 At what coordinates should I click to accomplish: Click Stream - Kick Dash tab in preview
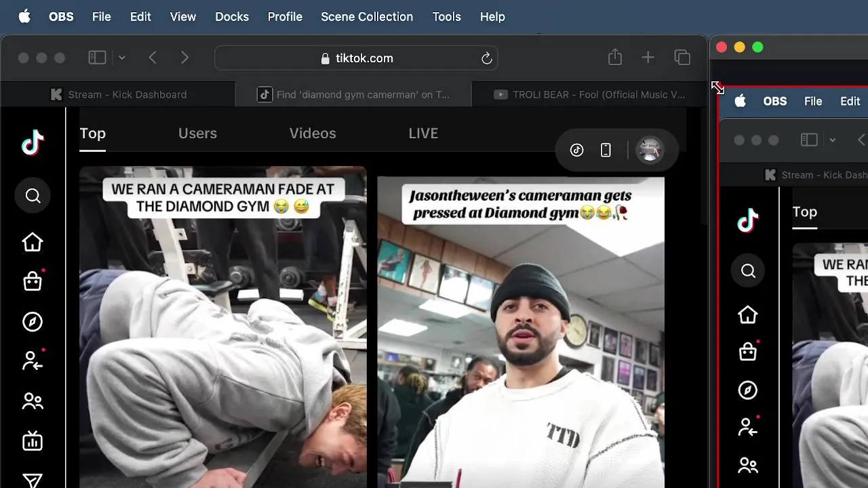pos(816,175)
